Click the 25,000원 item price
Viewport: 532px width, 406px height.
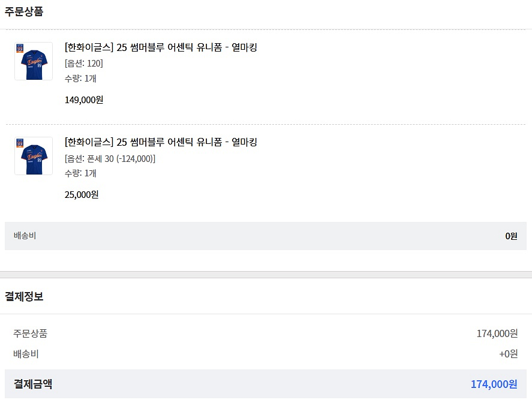click(82, 194)
